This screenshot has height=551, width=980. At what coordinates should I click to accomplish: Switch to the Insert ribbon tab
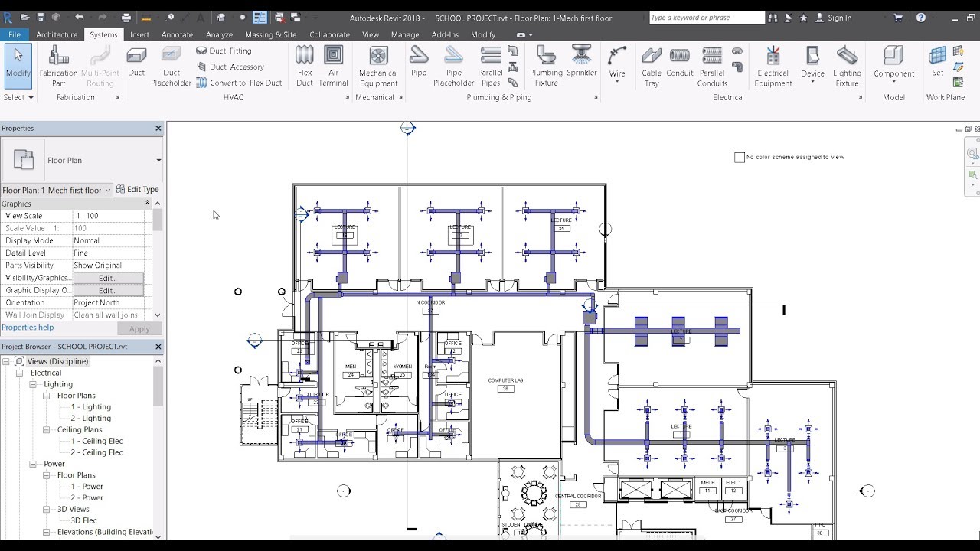[x=139, y=34]
